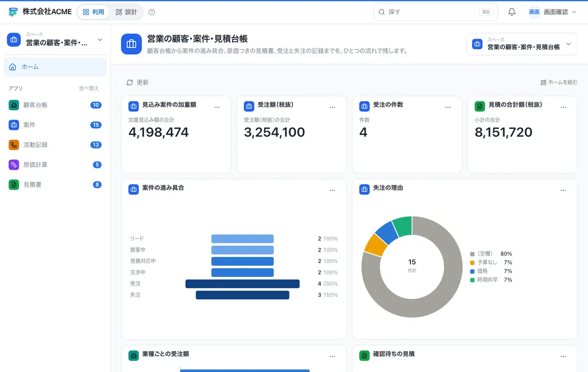Screen dimensions: 588x372
Task: Open the 見積の合計額(税抜) card options menu
Action: pyautogui.click(x=563, y=107)
